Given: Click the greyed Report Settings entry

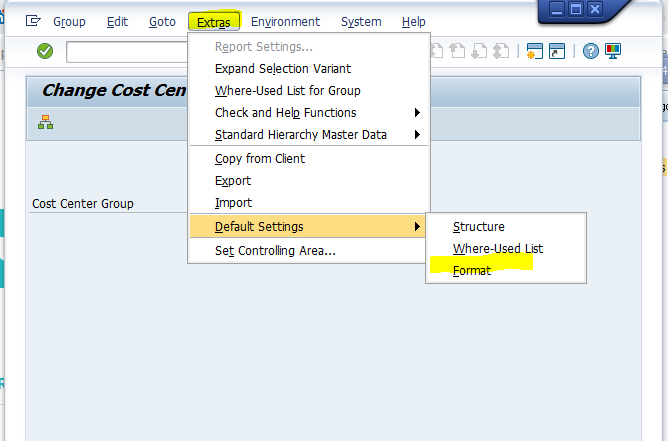Looking at the screenshot, I should click(308, 46).
